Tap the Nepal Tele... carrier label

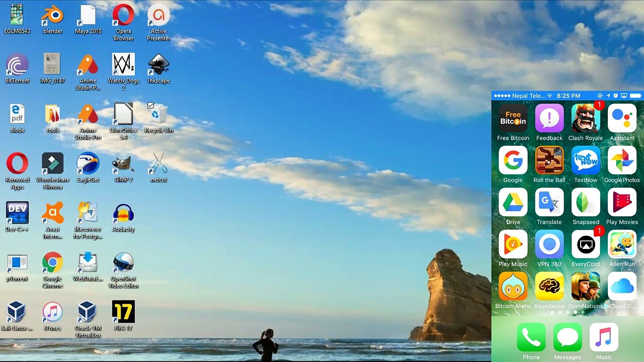[x=528, y=96]
